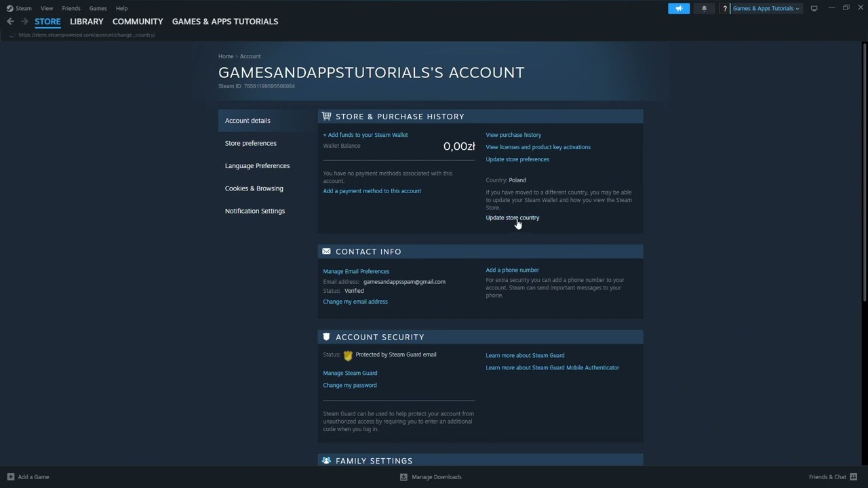Click Manage Steam Guard
Image resolution: width=868 pixels, height=488 pixels.
click(x=350, y=373)
